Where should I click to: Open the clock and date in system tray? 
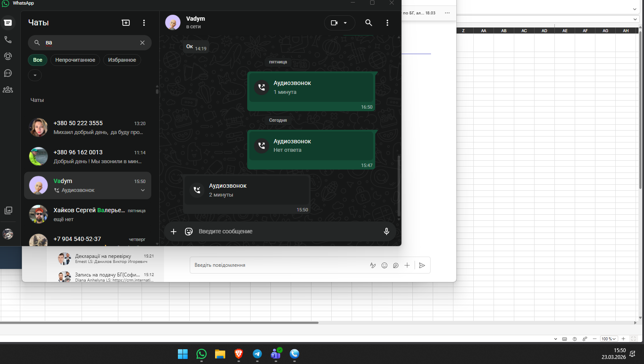614,354
